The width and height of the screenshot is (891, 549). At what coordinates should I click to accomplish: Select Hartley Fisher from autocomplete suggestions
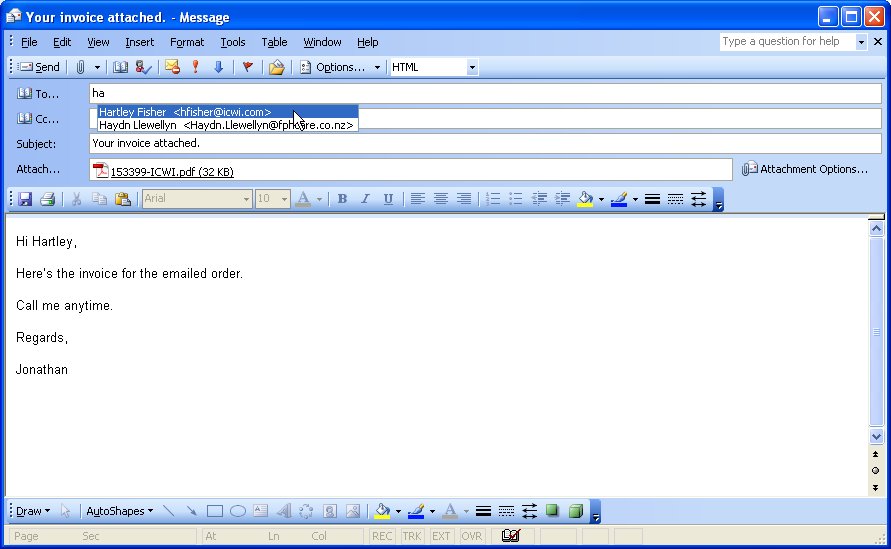click(x=185, y=112)
